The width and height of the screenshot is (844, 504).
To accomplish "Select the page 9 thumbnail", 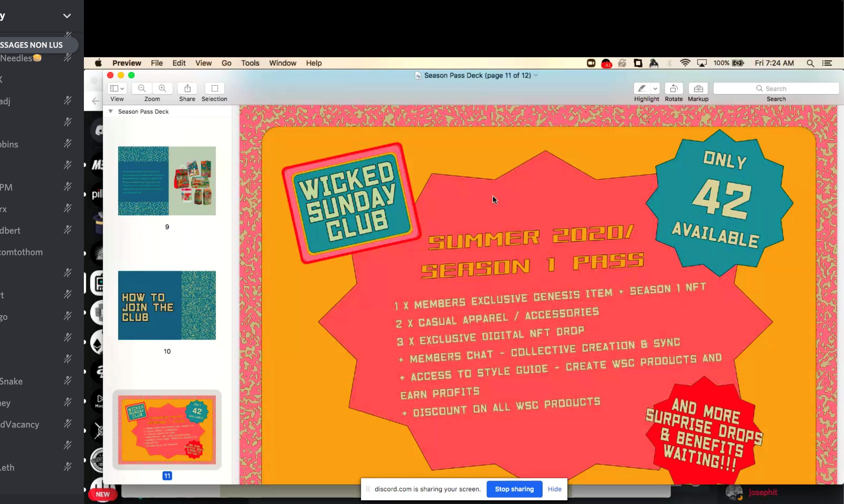I will point(166,181).
